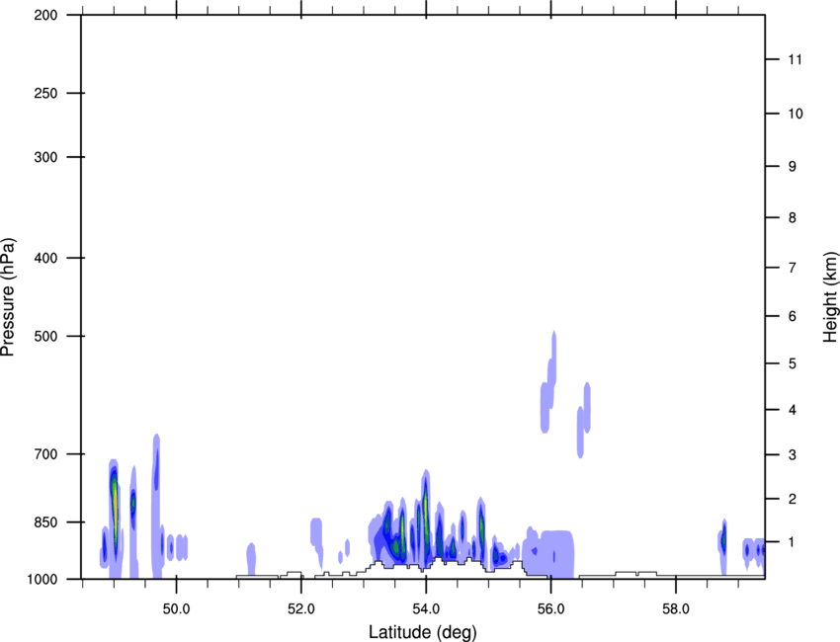Click the 'Pressure (hPa)' axis title
This screenshot has width=840, height=642.
click(8, 297)
